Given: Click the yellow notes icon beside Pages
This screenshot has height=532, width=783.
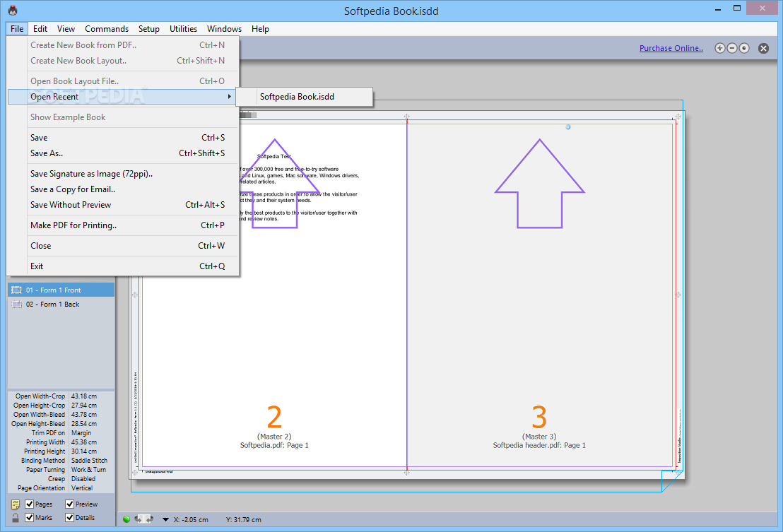Looking at the screenshot, I should [x=16, y=504].
